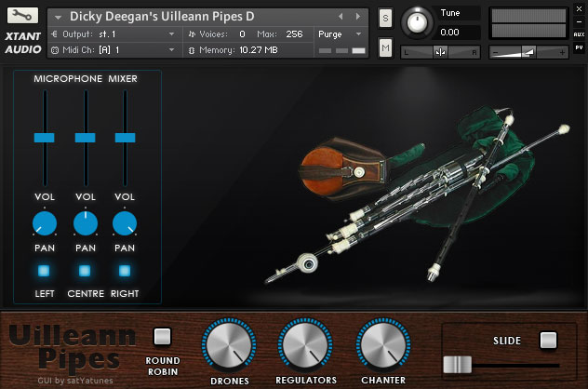Click the Xtant Audio logo
This screenshot has height=389, width=588.
[x=23, y=43]
